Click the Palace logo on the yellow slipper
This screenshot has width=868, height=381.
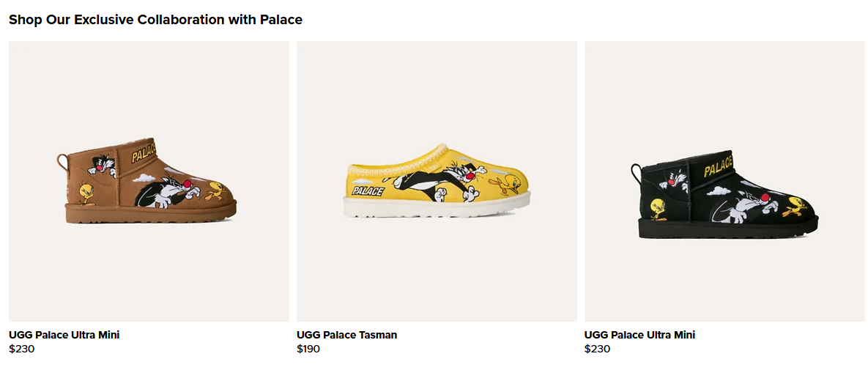368,191
